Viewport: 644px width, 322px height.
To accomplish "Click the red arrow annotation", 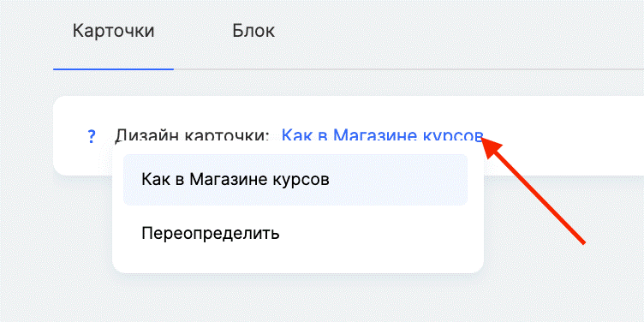I will click(x=534, y=191).
